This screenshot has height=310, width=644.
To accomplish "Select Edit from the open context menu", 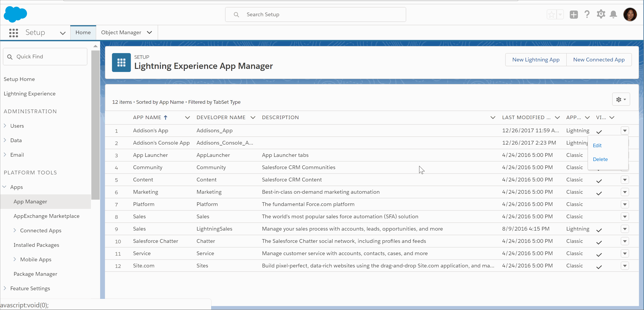I will (x=597, y=145).
